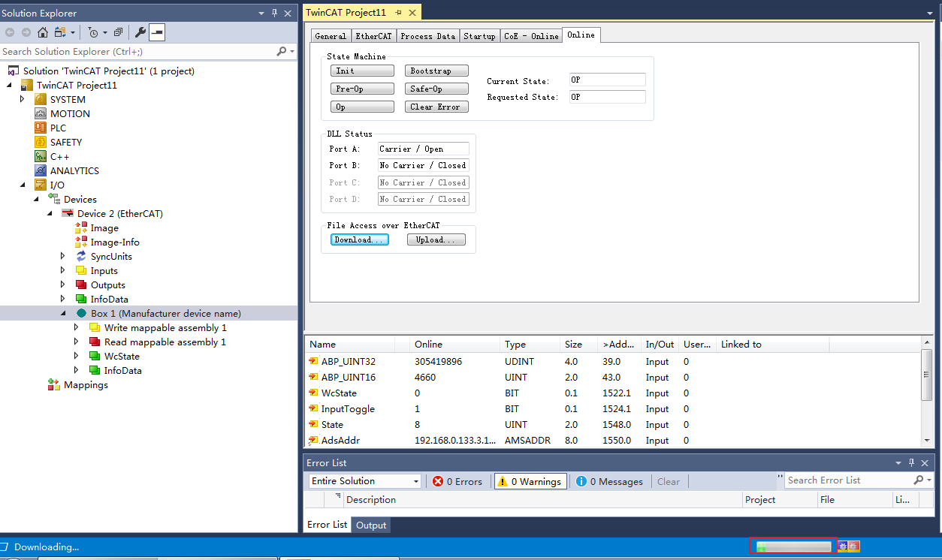The height and width of the screenshot is (560, 942).
Task: Collapse the Device 2 (EtherCAT) node
Action: click(49, 213)
